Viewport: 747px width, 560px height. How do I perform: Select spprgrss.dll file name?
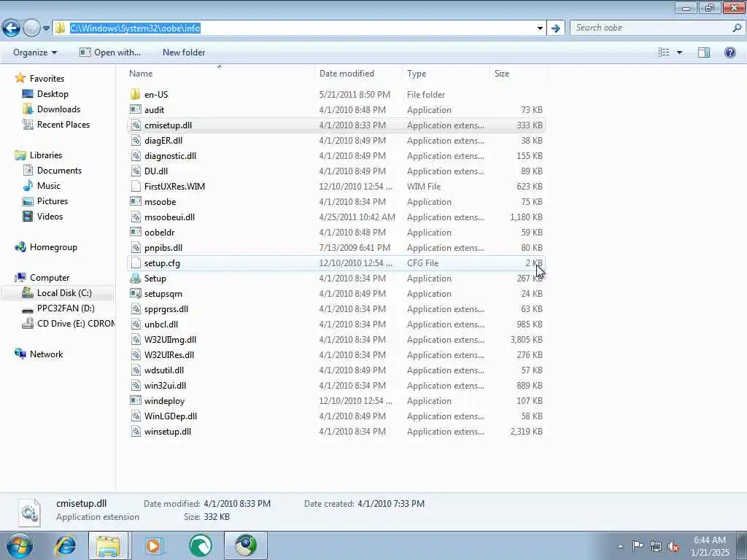[x=166, y=309]
